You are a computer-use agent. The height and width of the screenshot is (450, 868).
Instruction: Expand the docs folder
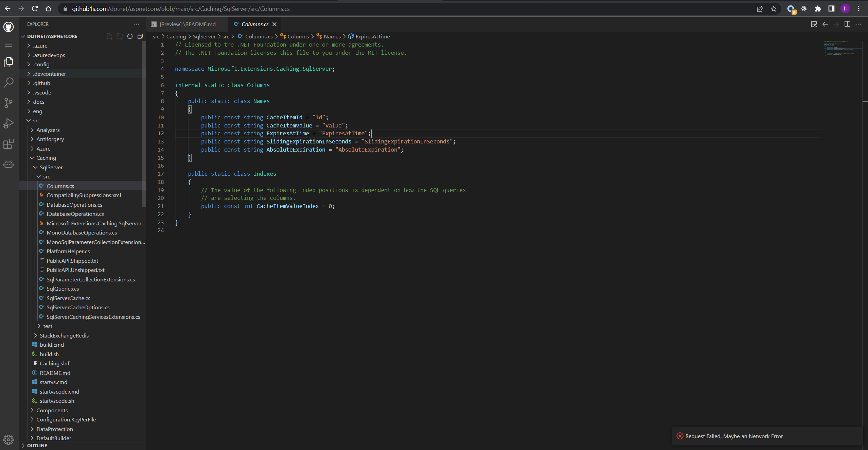82,102
